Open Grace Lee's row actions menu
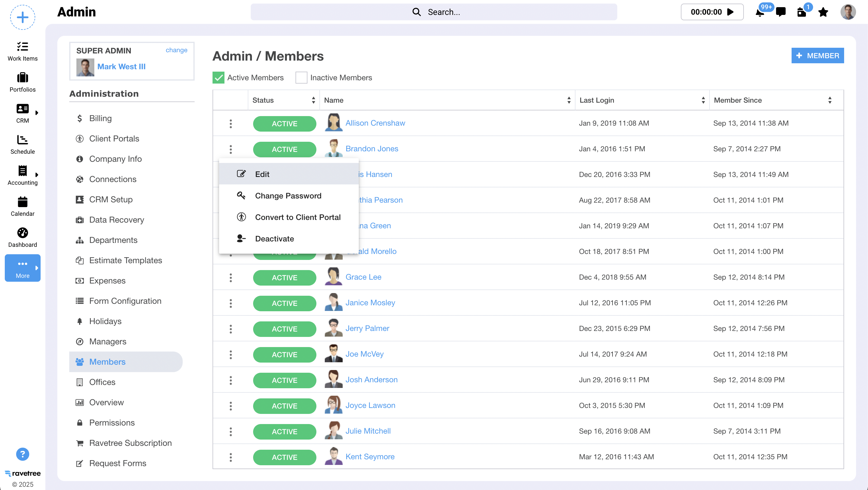This screenshot has width=868, height=490. (230, 278)
